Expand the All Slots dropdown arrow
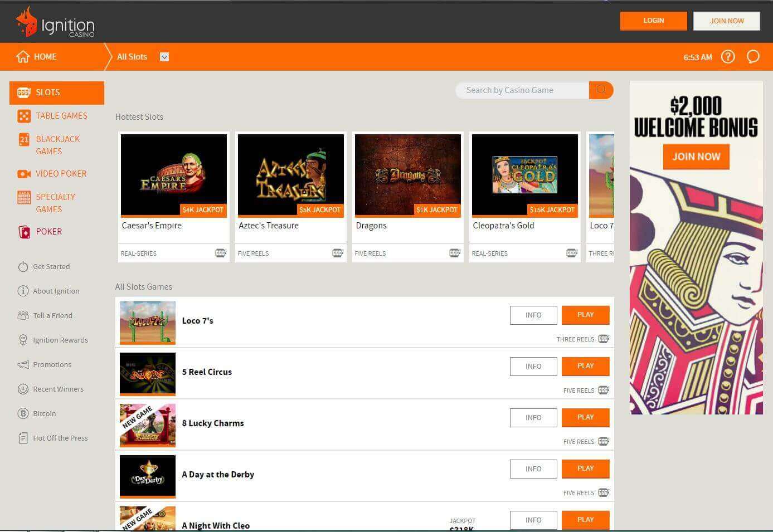 [x=164, y=57]
